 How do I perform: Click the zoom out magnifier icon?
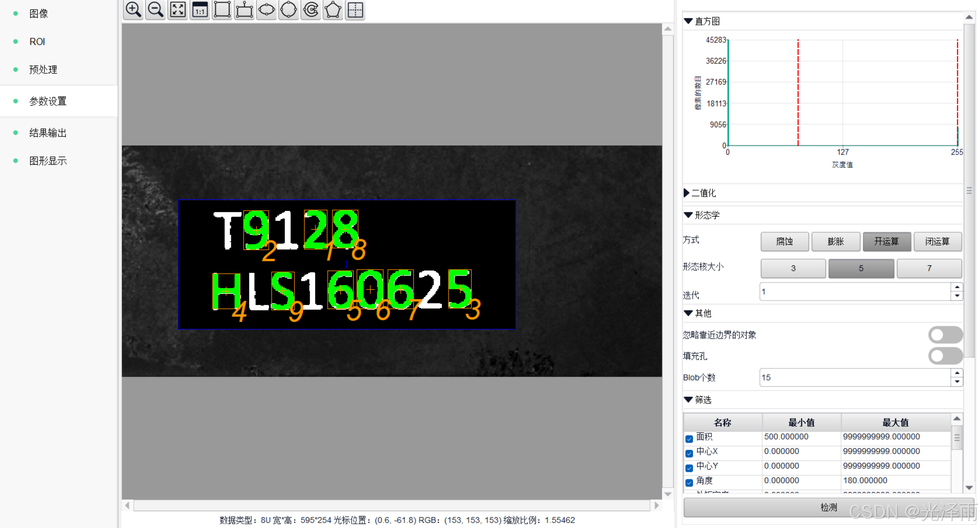point(155,9)
